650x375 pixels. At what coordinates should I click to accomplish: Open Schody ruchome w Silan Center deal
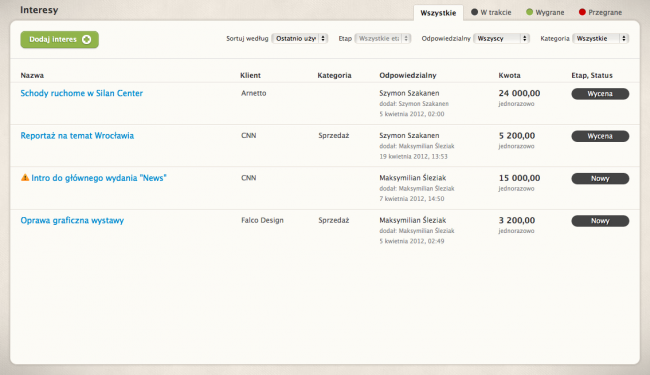pos(82,93)
